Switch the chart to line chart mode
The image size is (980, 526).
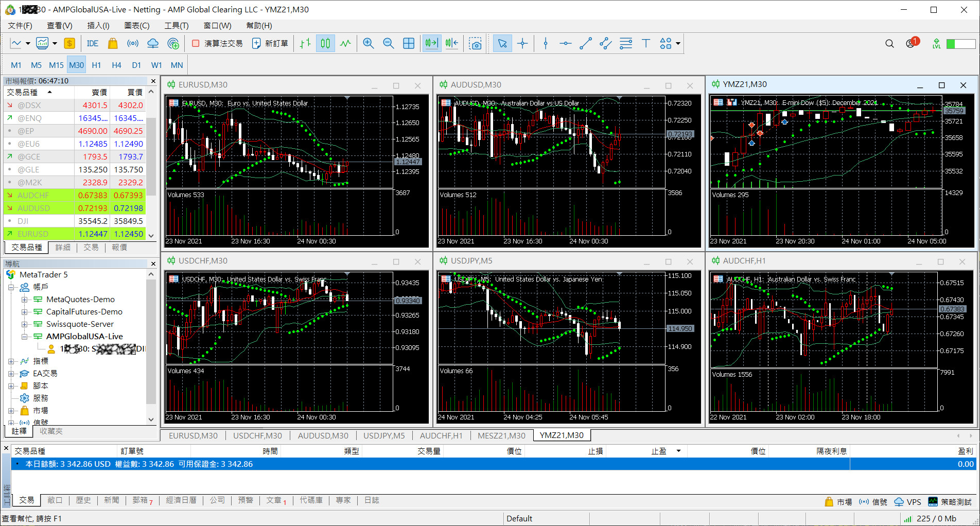[345, 44]
